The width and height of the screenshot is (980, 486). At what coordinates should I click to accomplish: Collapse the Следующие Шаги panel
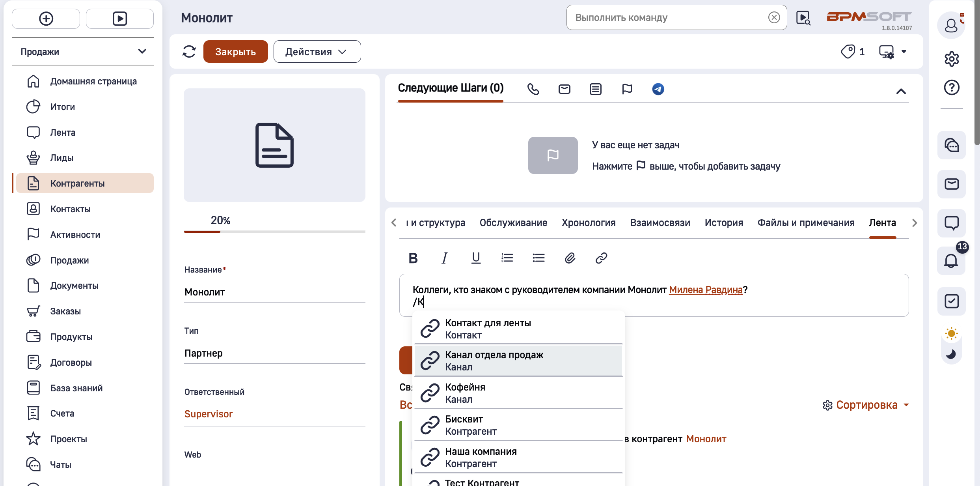[902, 91]
